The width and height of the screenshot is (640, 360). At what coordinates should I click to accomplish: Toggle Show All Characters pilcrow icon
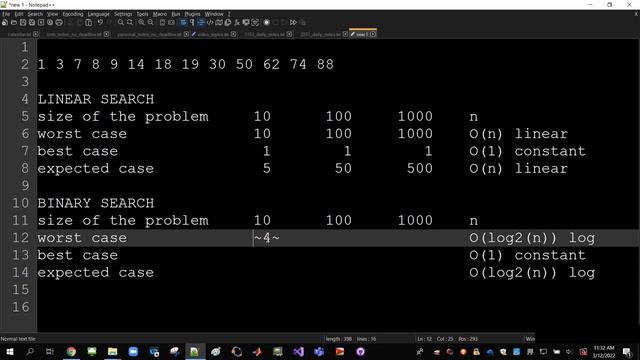192,23
